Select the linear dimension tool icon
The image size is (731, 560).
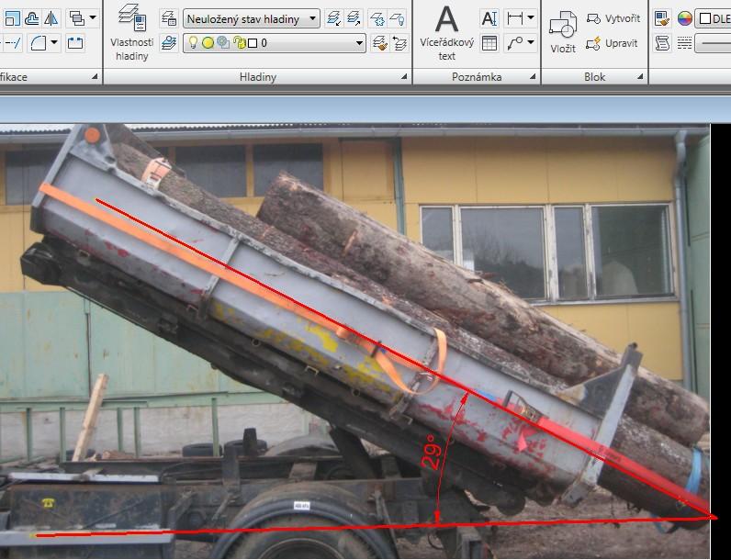click(515, 18)
